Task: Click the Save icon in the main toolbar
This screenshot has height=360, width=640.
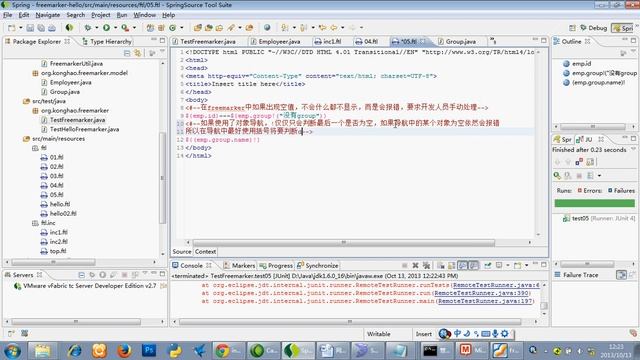Action: click(30, 28)
